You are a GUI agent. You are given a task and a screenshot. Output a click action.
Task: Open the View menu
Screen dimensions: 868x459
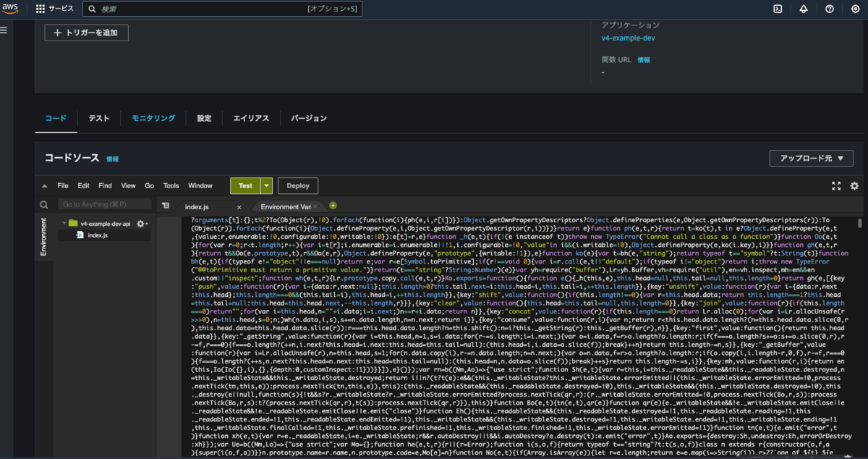point(128,186)
